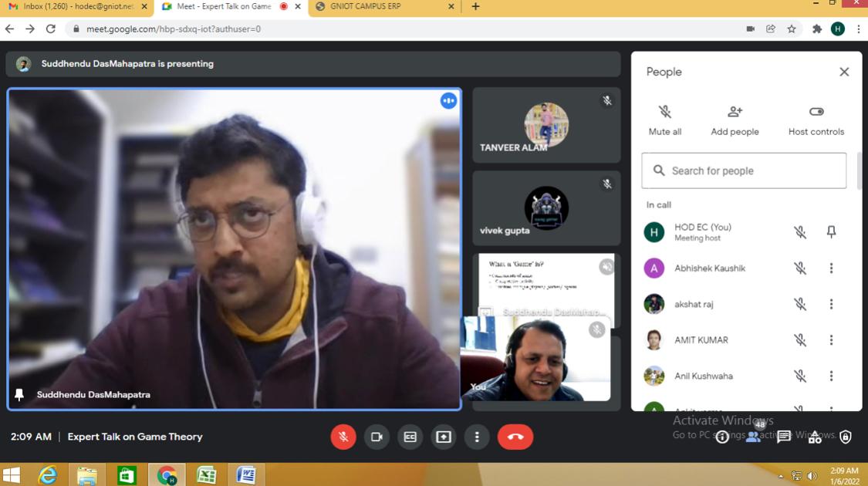Open more options for Abhishek Kaushik
Viewport: 868px width, 486px height.
point(831,268)
